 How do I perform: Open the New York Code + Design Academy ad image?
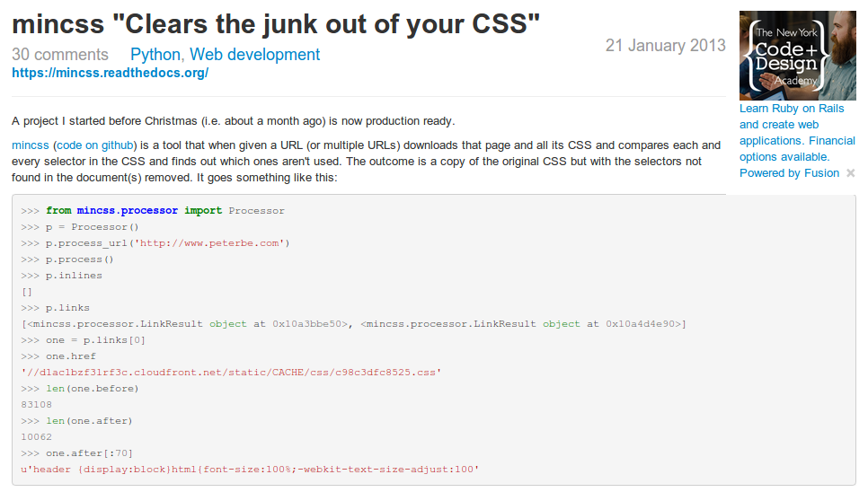click(798, 56)
